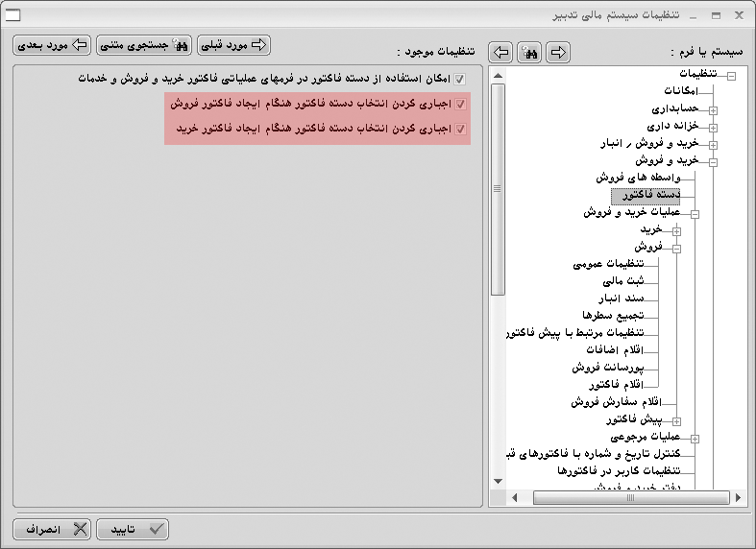The image size is (756, 549).
Task: Uncheck mandatory invoice category for فاکتور خرید
Action: pyautogui.click(x=460, y=128)
